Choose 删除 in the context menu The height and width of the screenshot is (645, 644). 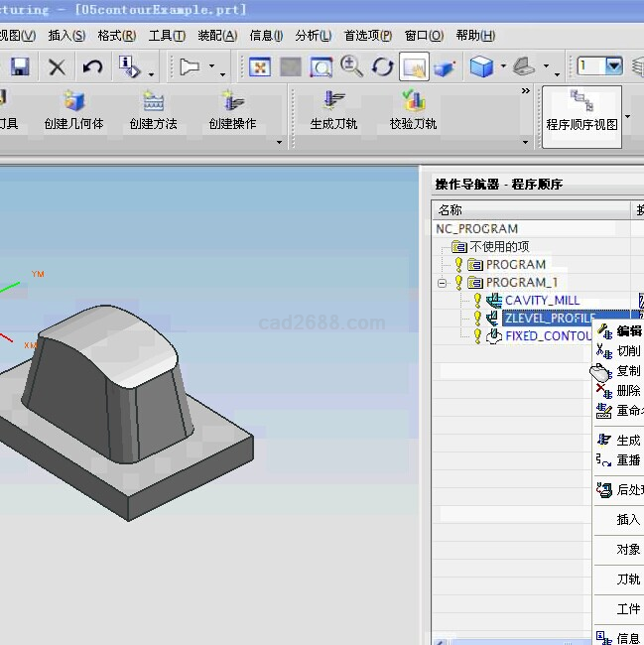pyautogui.click(x=627, y=391)
